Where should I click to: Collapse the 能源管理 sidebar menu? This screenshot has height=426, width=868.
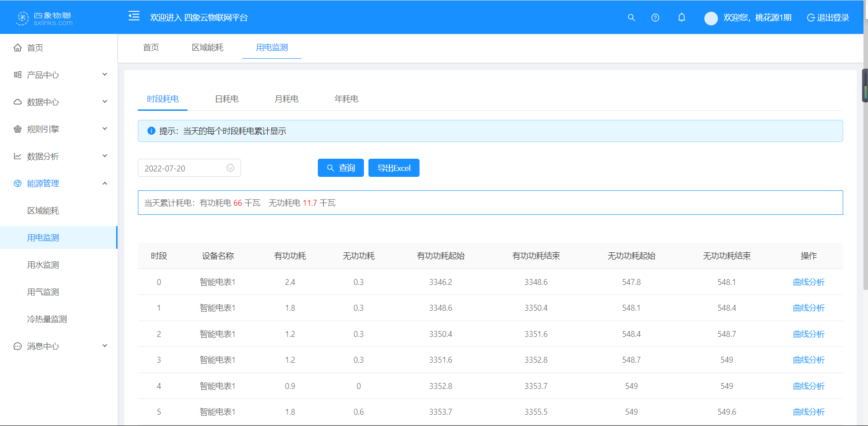point(59,183)
